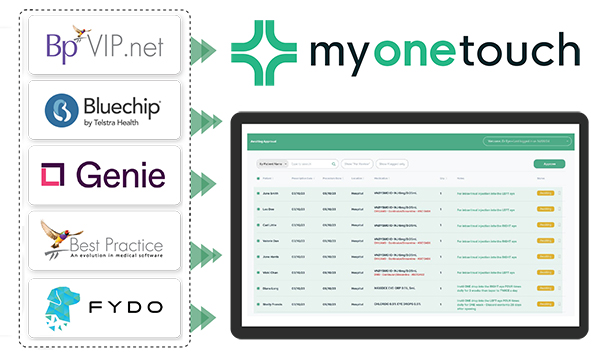Screen dimensions: 600x364
Task: Open the Best Practice logo card
Action: pos(104,241)
